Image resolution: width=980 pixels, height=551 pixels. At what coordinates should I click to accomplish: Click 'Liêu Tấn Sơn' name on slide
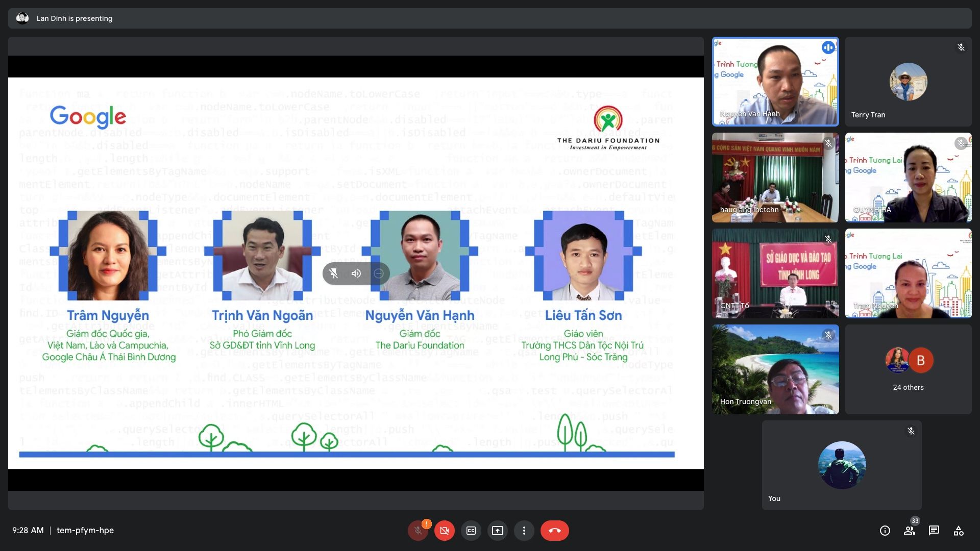click(583, 315)
